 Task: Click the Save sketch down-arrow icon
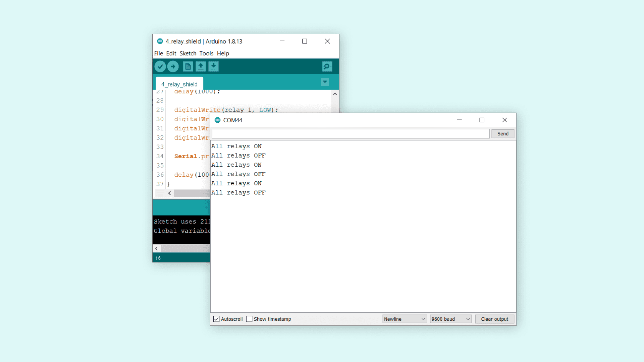[x=213, y=66]
